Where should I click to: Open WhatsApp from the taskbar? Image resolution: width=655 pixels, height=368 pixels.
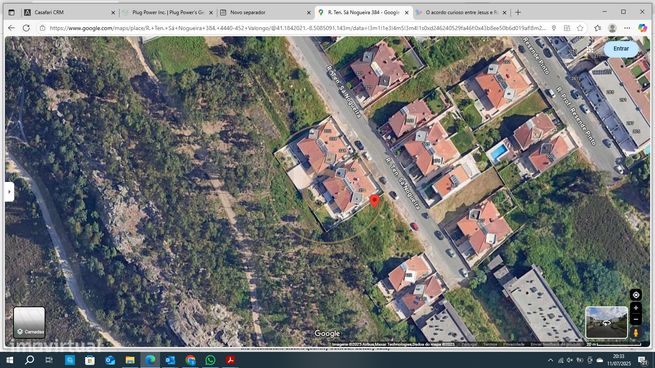(210, 360)
